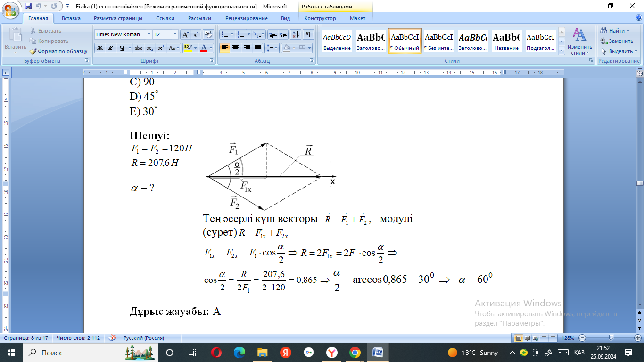
Task: Toggle the ruler view button above scrollbar
Action: pyautogui.click(x=640, y=73)
